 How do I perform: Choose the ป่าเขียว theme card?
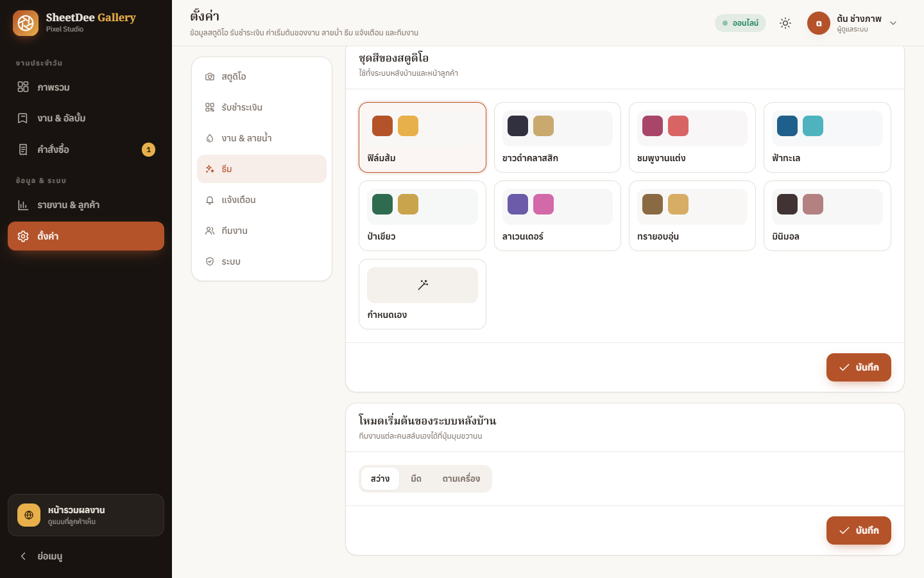(422, 216)
